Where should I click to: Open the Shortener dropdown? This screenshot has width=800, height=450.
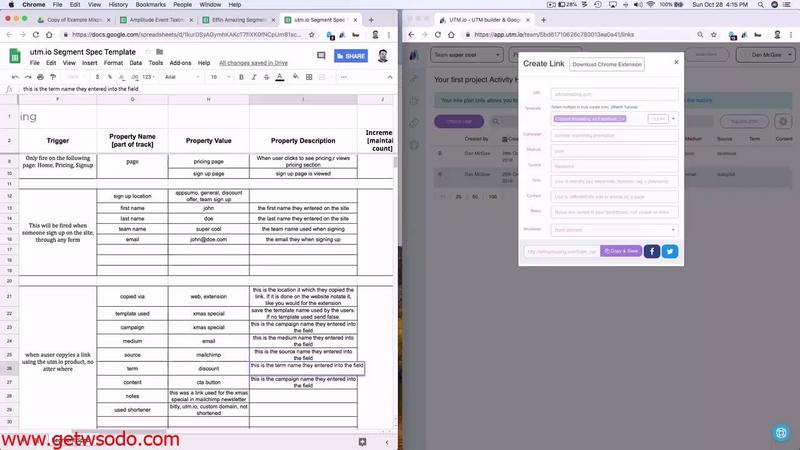614,230
